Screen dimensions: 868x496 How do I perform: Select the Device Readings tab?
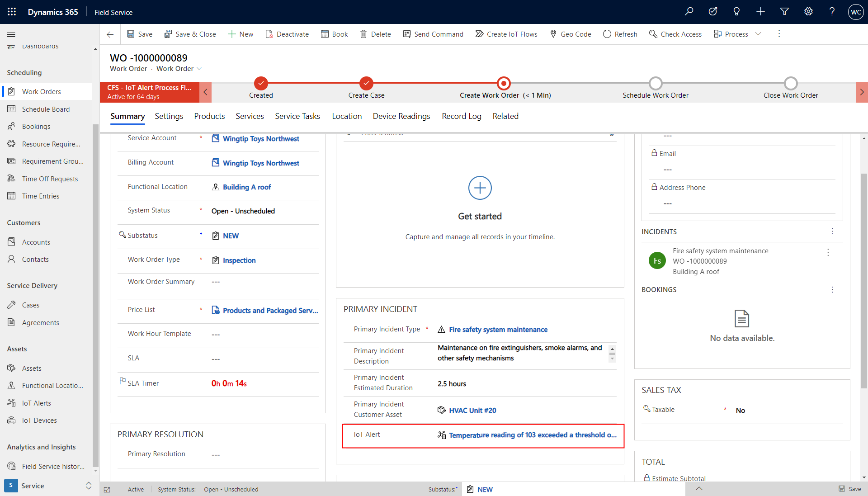click(x=401, y=116)
